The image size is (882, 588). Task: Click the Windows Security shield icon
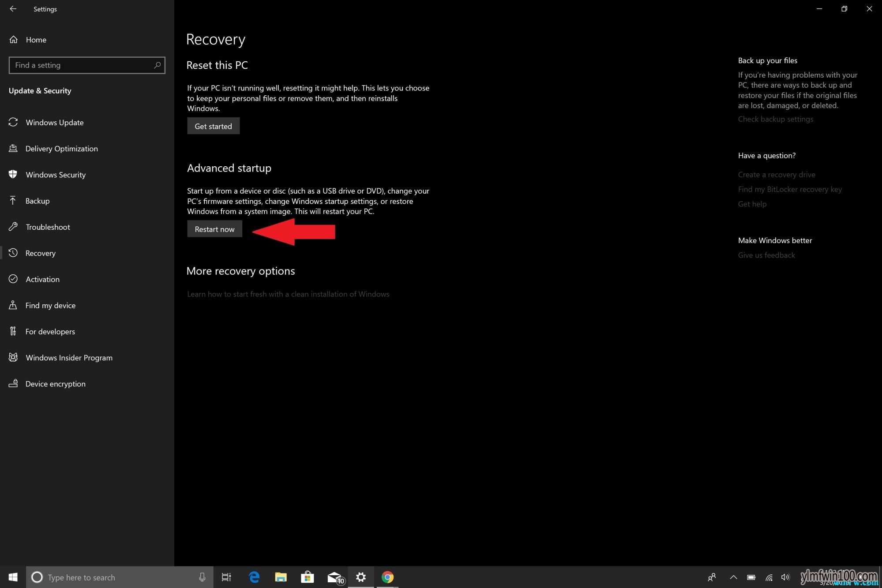pyautogui.click(x=13, y=174)
